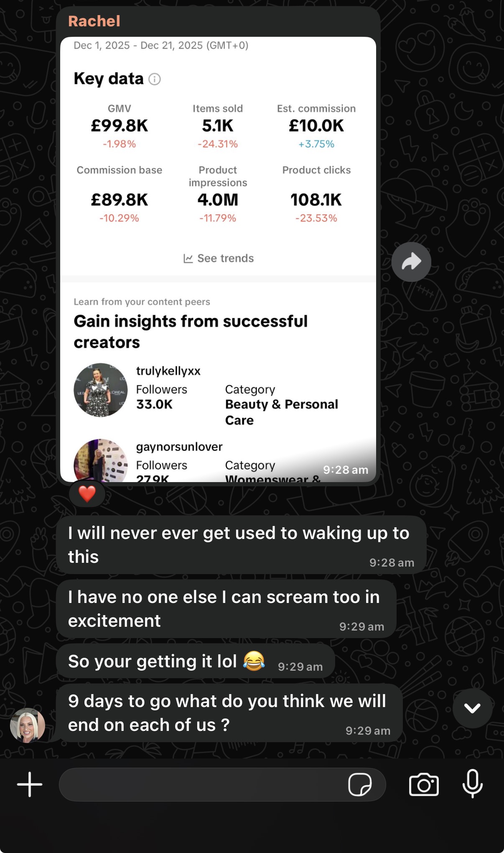Screen dimensions: 504x853
Task: Tap the message text input field
Action: [x=201, y=784]
